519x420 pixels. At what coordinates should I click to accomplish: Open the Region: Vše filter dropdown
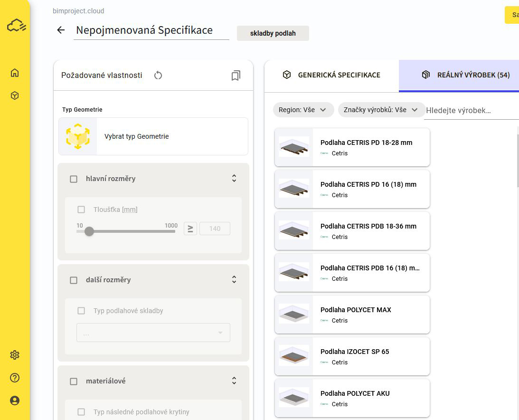[x=303, y=110]
